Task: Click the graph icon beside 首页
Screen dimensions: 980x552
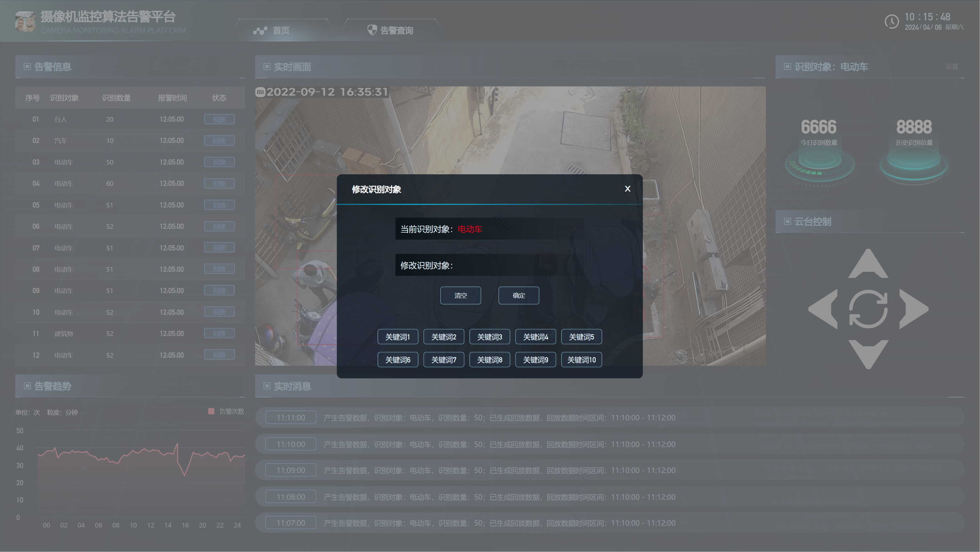Action: [260, 30]
